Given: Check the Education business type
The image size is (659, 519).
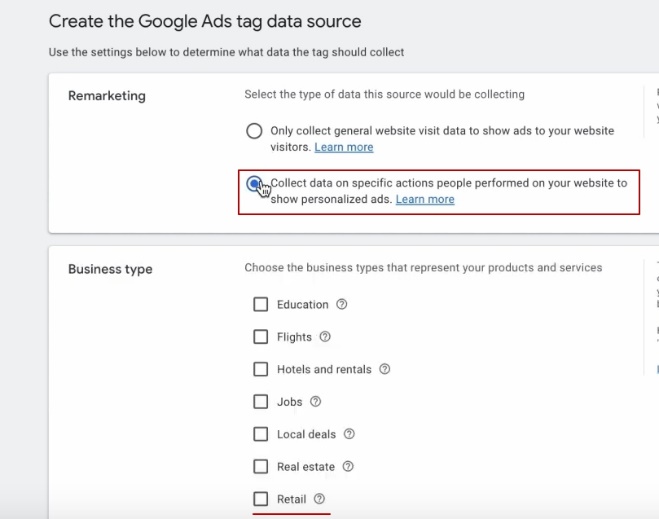Looking at the screenshot, I should point(261,304).
